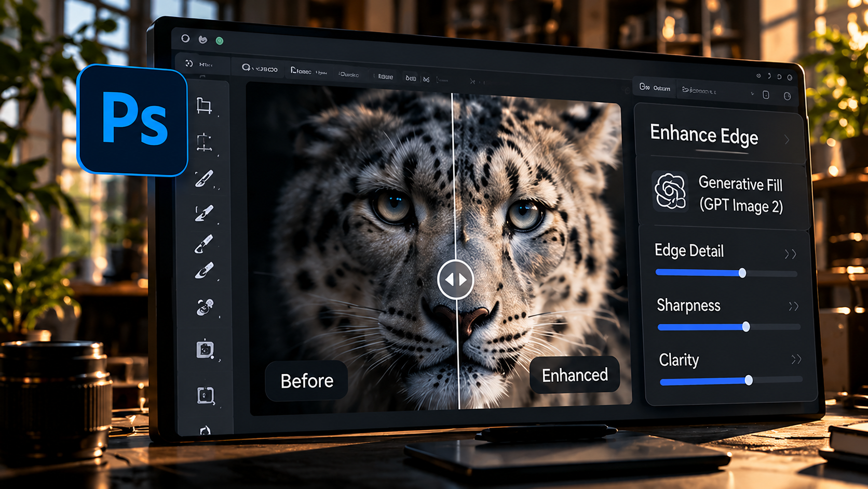The image size is (868, 489).
Task: Click the Generative Fill flower icon
Action: pyautogui.click(x=670, y=191)
